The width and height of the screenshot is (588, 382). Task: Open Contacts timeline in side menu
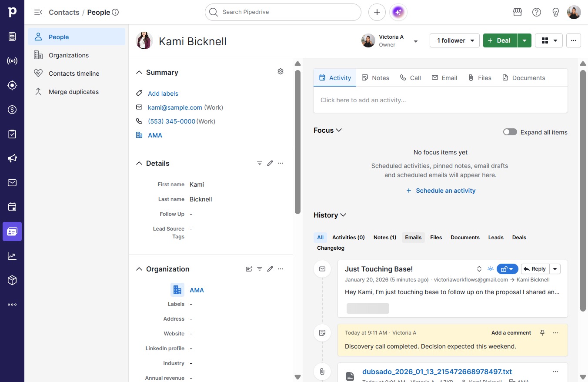click(77, 74)
